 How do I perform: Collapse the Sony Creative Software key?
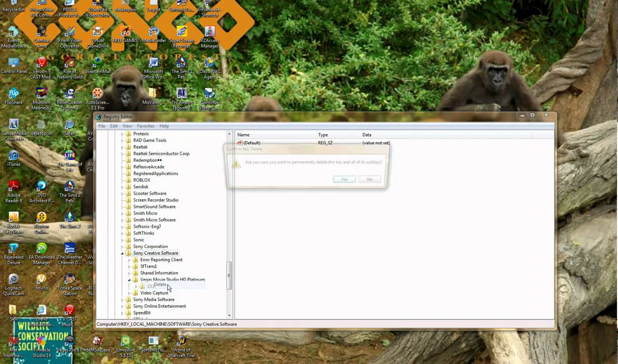pos(122,253)
